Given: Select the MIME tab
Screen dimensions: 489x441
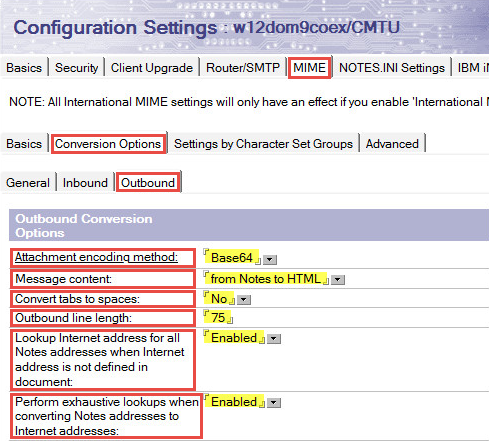Looking at the screenshot, I should (309, 68).
